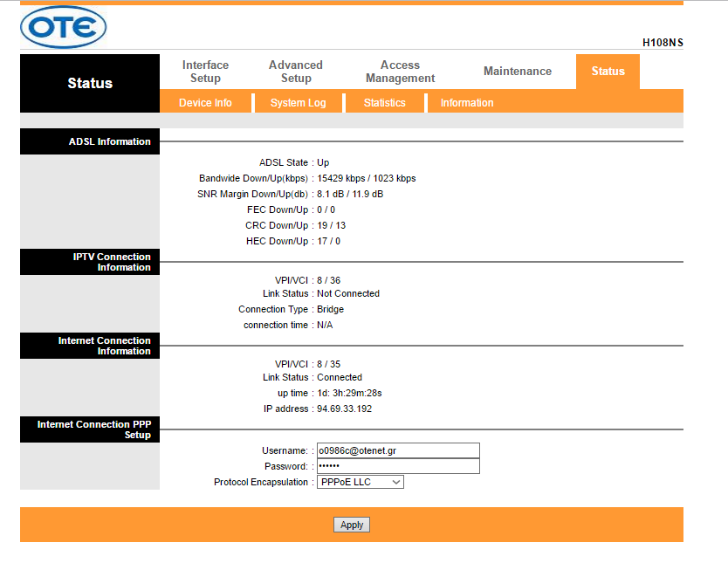Click the IP address value 94.69.33.192

point(344,409)
